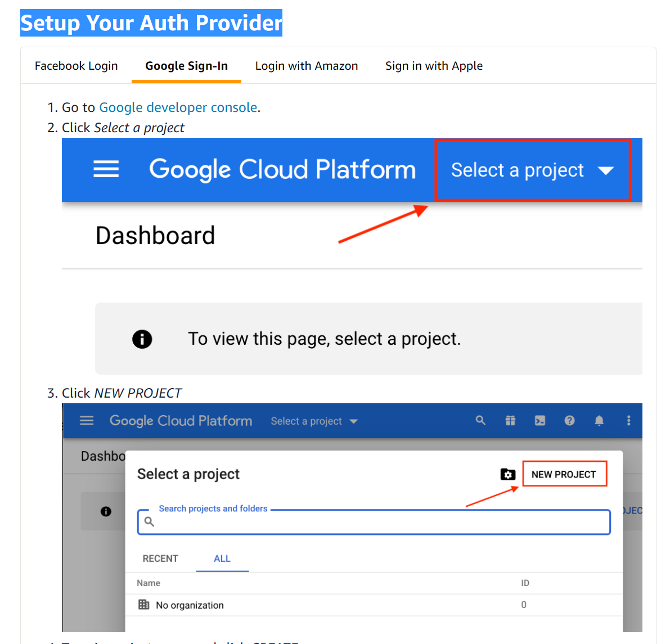Open notifications bell icon
This screenshot has width=670, height=644.
click(x=599, y=421)
